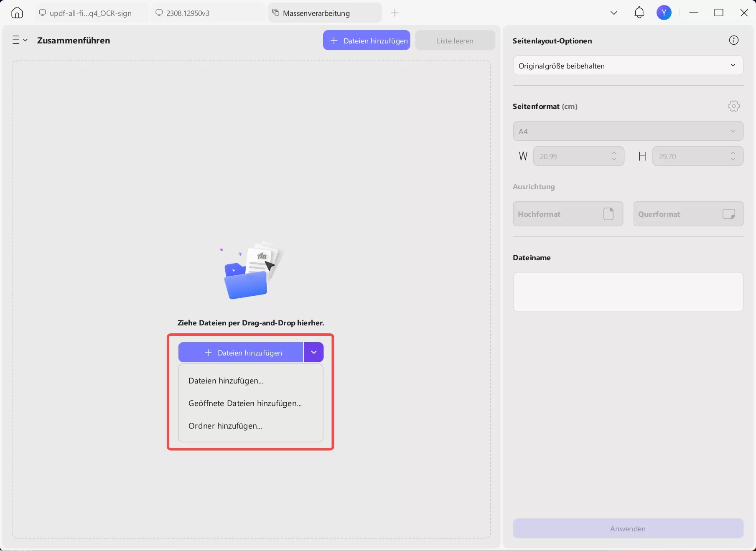Open page format settings gear
This screenshot has height=551, width=756.
[x=733, y=106]
